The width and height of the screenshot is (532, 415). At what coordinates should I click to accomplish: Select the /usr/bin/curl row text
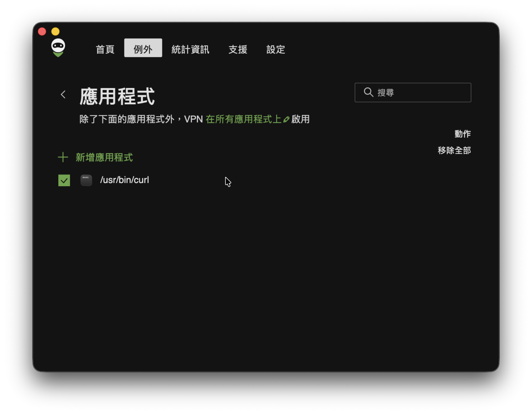pyautogui.click(x=124, y=180)
